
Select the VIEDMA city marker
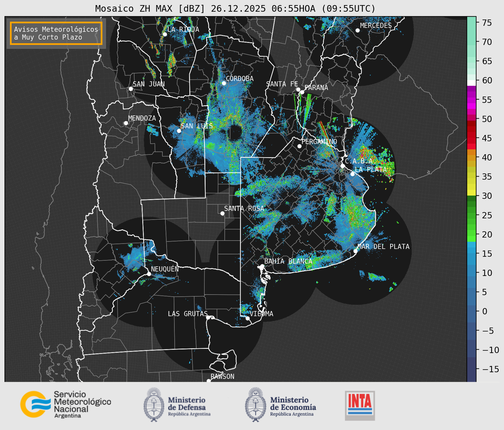[x=247, y=318]
